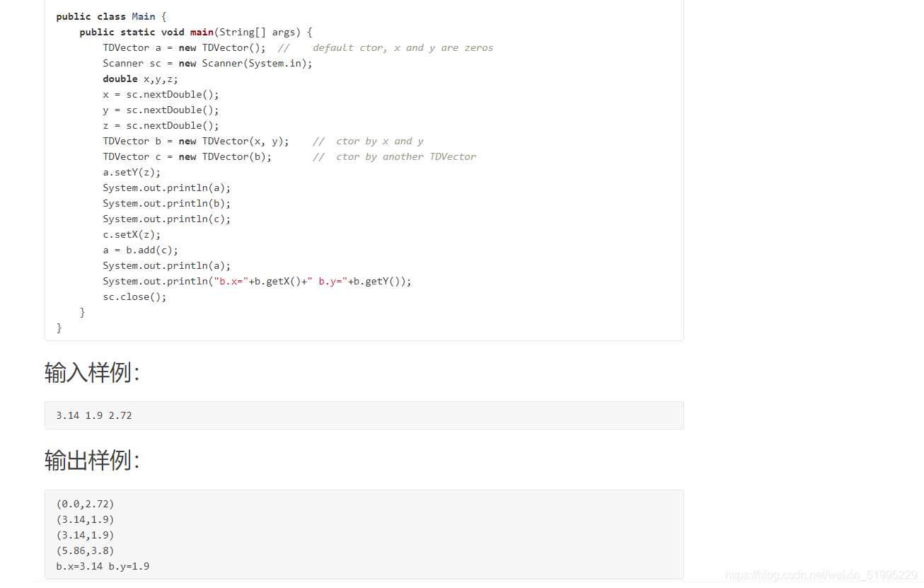This screenshot has height=588, width=924.
Task: Select the input sample 3.14 1.9 2.72
Action: click(x=93, y=415)
